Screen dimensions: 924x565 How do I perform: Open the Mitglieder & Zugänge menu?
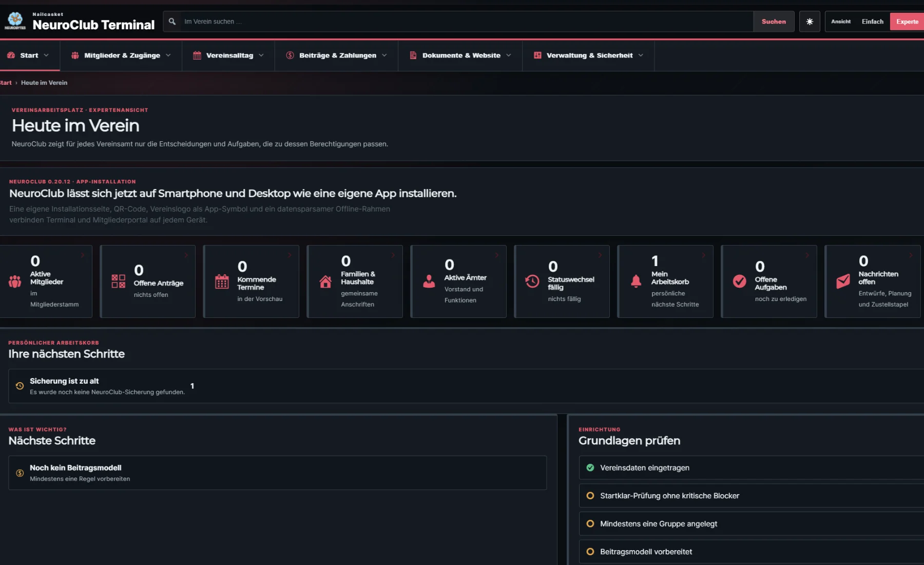(121, 55)
